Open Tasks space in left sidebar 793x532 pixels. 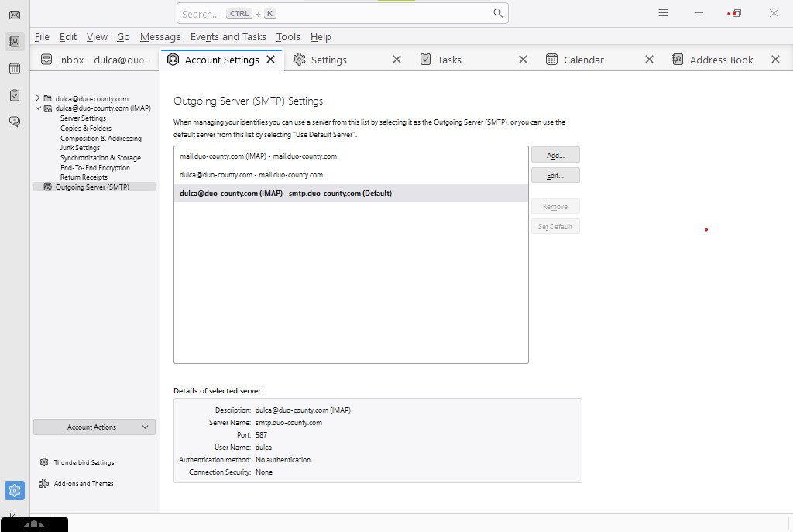click(14, 95)
